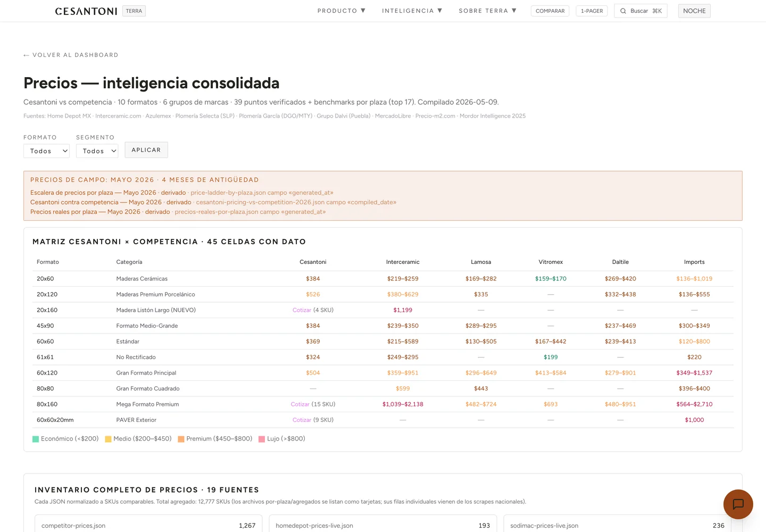This screenshot has height=532, width=766.
Task: Go back via VOLVER AL DASHBOARD
Action: 71,55
